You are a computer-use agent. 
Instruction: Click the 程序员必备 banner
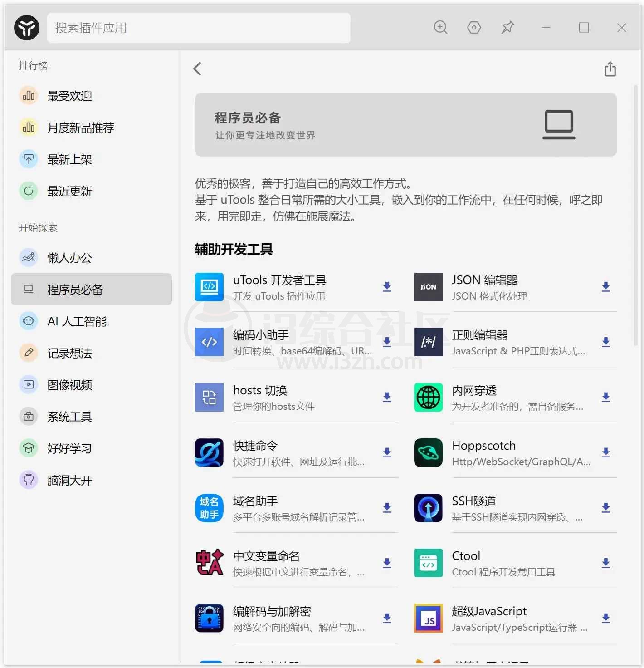(x=405, y=125)
